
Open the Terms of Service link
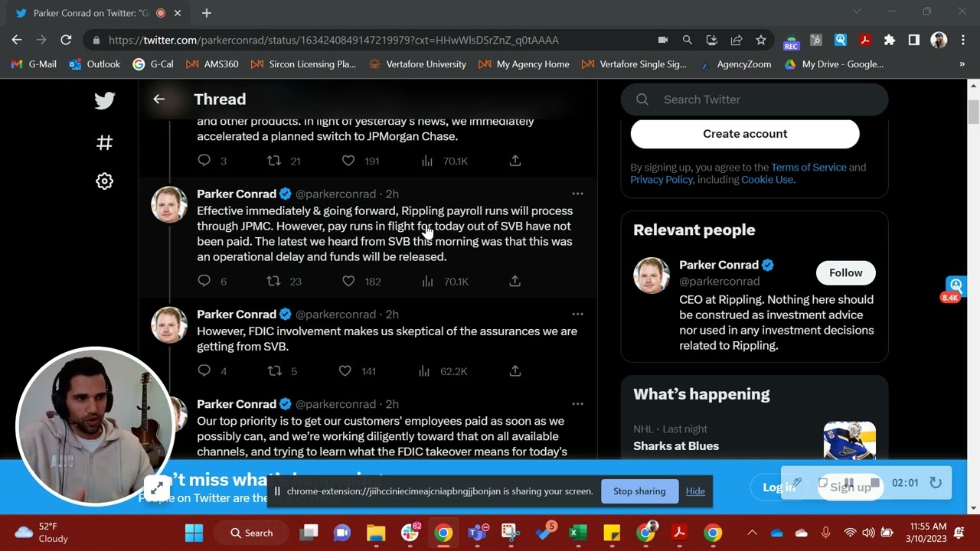pyautogui.click(x=808, y=167)
